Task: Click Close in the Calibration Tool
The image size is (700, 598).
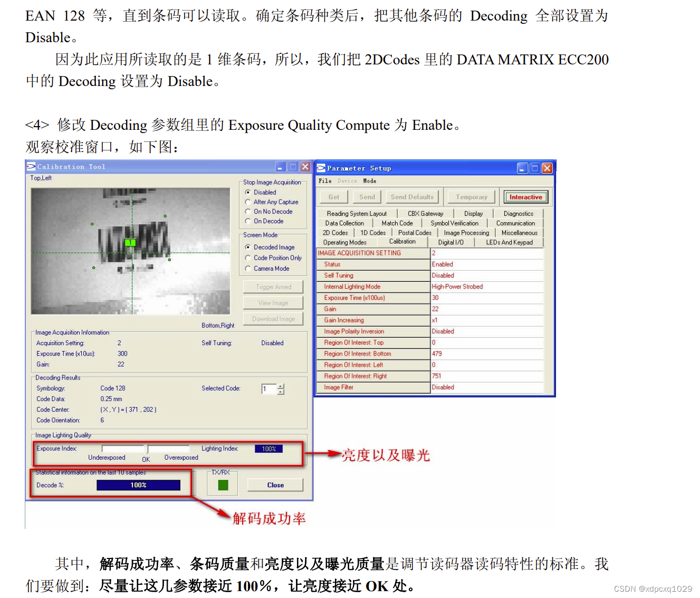Action: [x=275, y=485]
